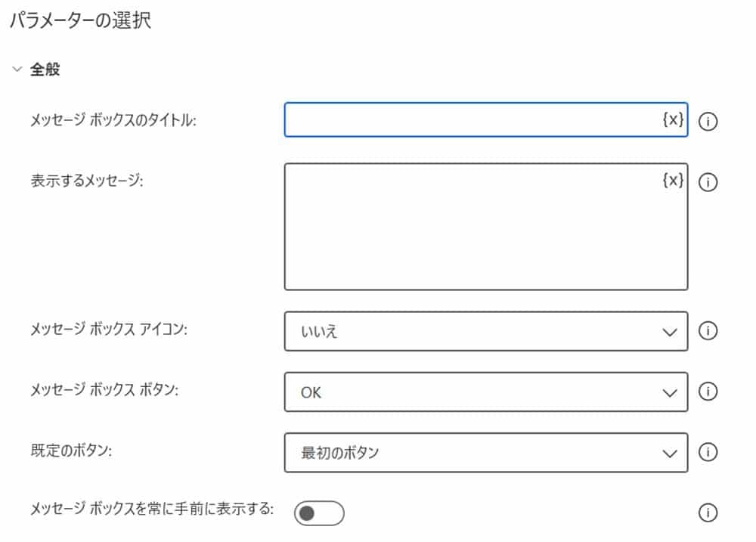The image size is (756, 542).
Task: Open the info tooltip for 表示するメッセージ
Action: [x=708, y=181]
